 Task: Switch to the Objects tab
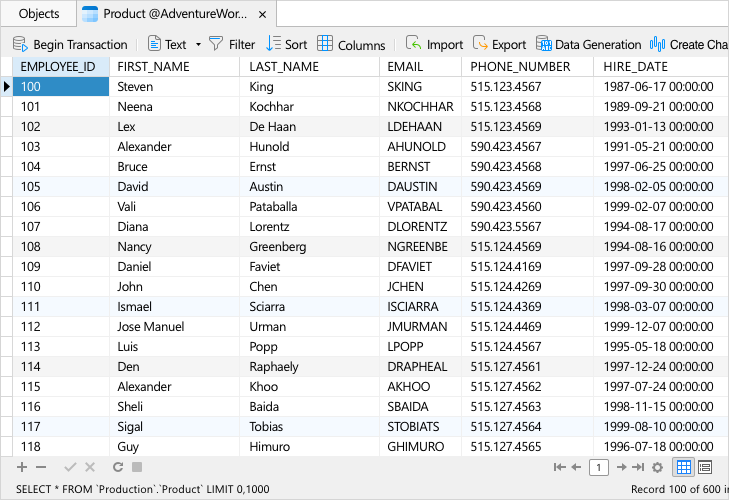click(x=39, y=14)
